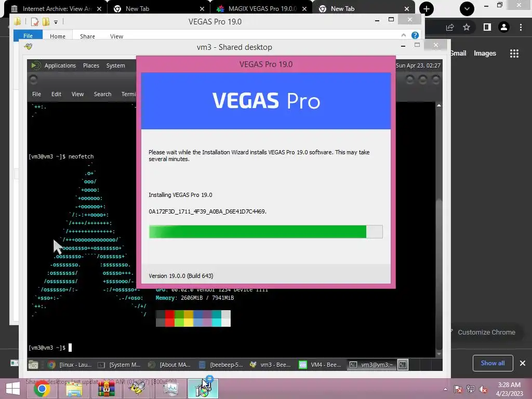This screenshot has height=399, width=532.
Task: Close the MAGIX VEGAS Pro tab
Action: tap(304, 9)
